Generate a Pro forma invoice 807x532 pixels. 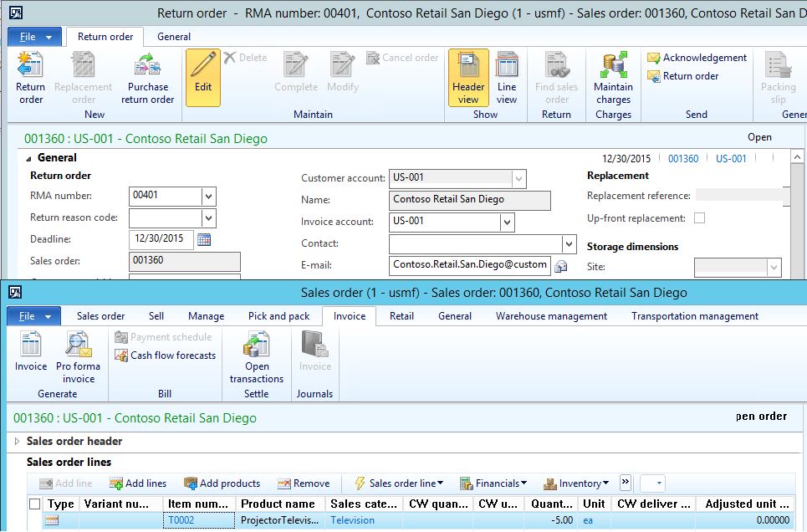(x=79, y=357)
